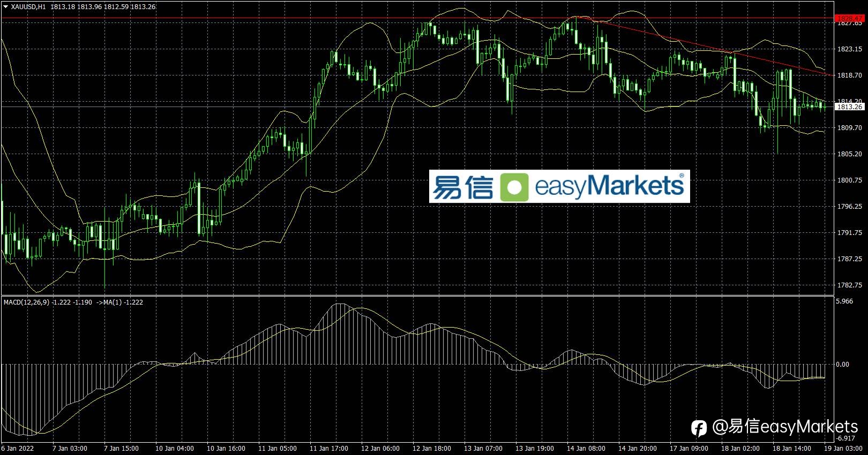Screen dimensions: 868x455
Task: Click the MACD scale value 5.966
Action: pyautogui.click(x=844, y=301)
